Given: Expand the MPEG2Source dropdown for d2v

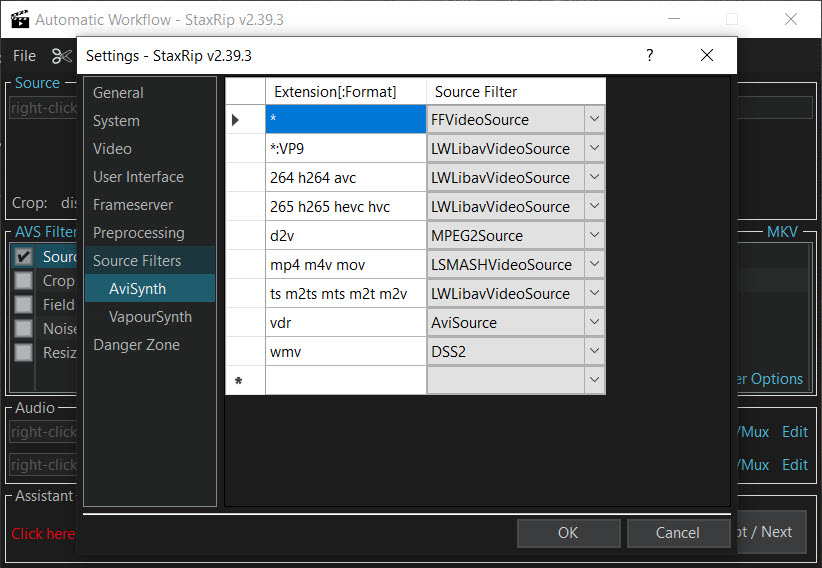Looking at the screenshot, I should coord(594,235).
